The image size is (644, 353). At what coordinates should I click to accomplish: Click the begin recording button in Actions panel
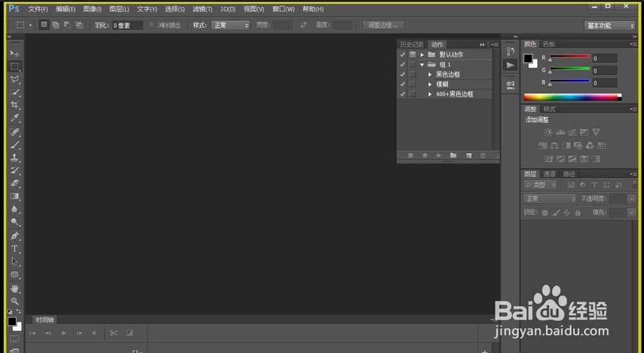point(424,155)
